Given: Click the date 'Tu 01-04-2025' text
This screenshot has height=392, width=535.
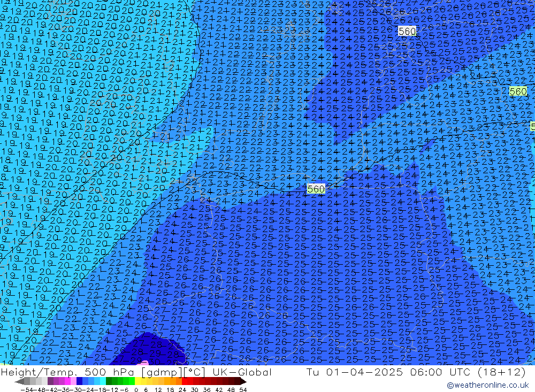Looking at the screenshot, I should click(x=355, y=372).
